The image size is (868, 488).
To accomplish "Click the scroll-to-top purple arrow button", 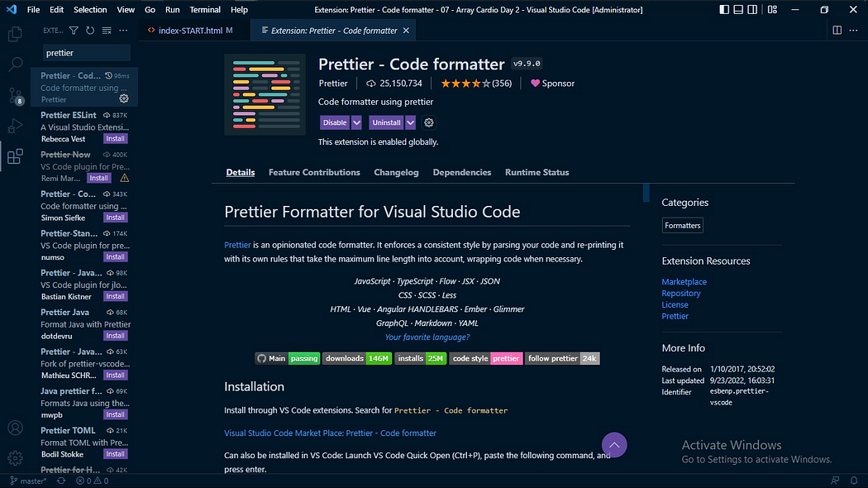I will click(x=614, y=445).
